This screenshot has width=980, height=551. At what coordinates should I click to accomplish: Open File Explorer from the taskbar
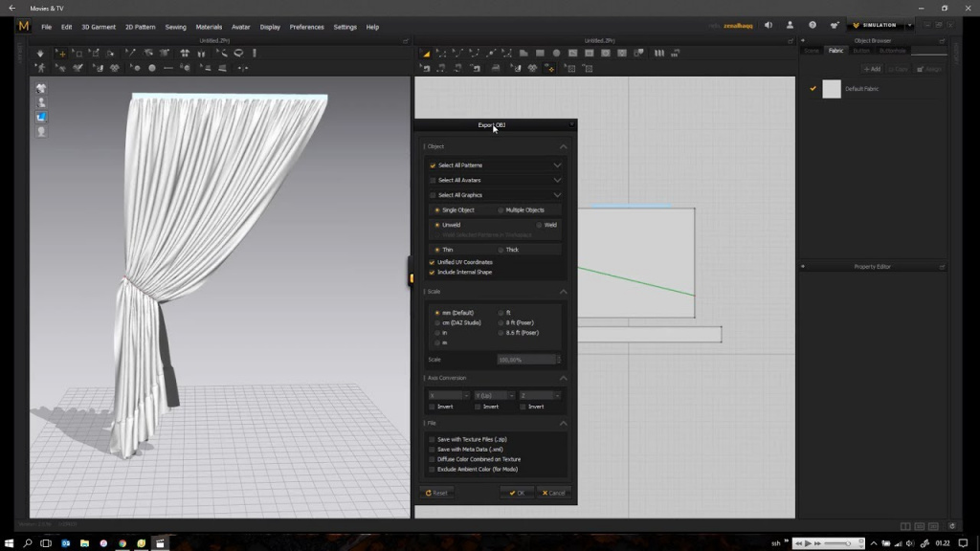[84, 543]
